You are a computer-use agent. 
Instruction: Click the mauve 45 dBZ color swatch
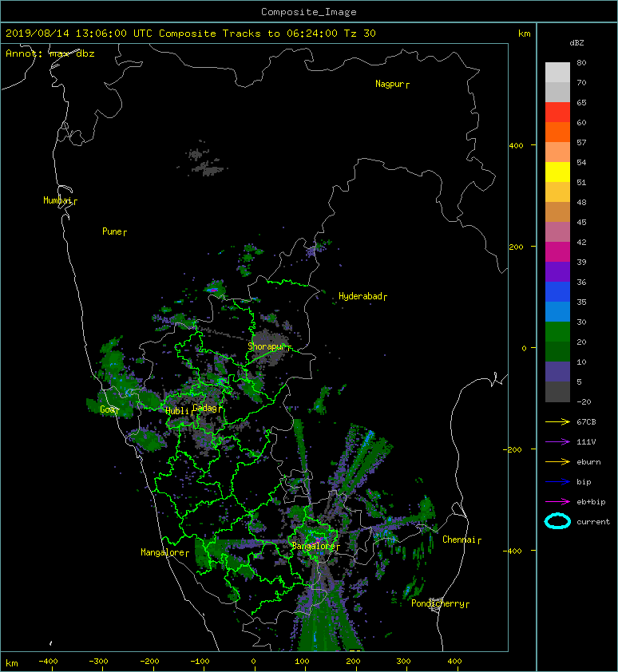pyautogui.click(x=557, y=232)
